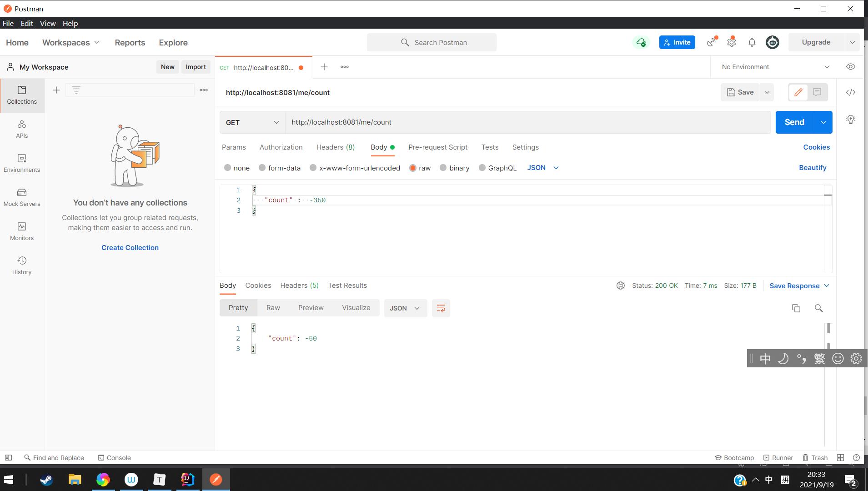Click the Create Collection link
The width and height of the screenshot is (868, 491).
coord(130,248)
